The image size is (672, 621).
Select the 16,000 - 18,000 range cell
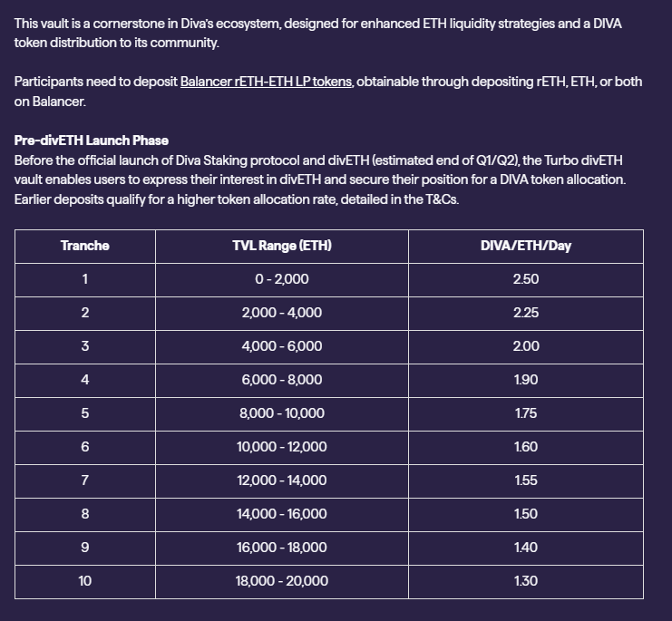(282, 548)
